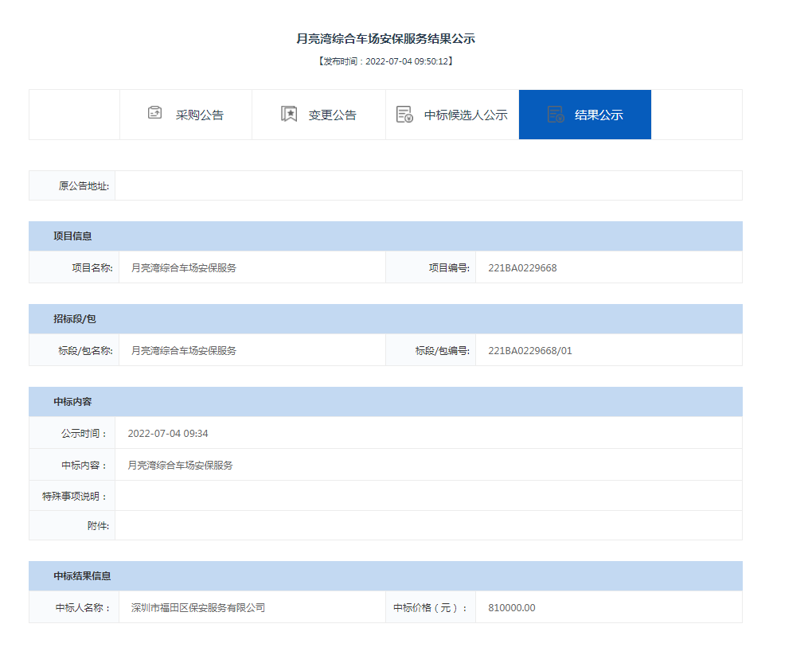Select the 标段/包名称 value text

point(183,350)
